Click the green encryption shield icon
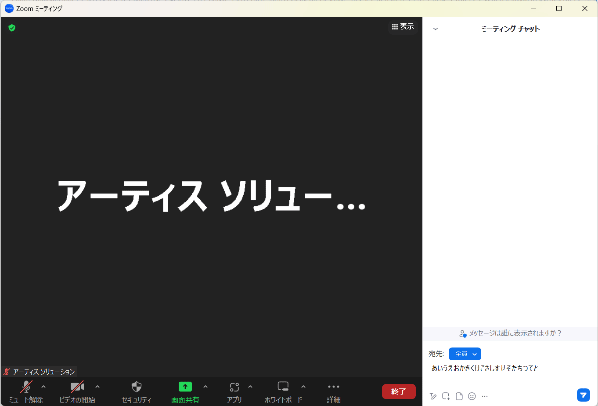 [12, 27]
